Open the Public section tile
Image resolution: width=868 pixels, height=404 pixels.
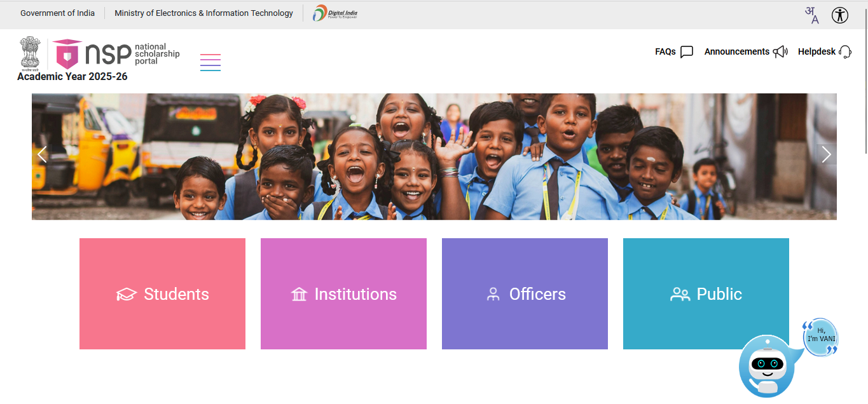click(x=706, y=293)
